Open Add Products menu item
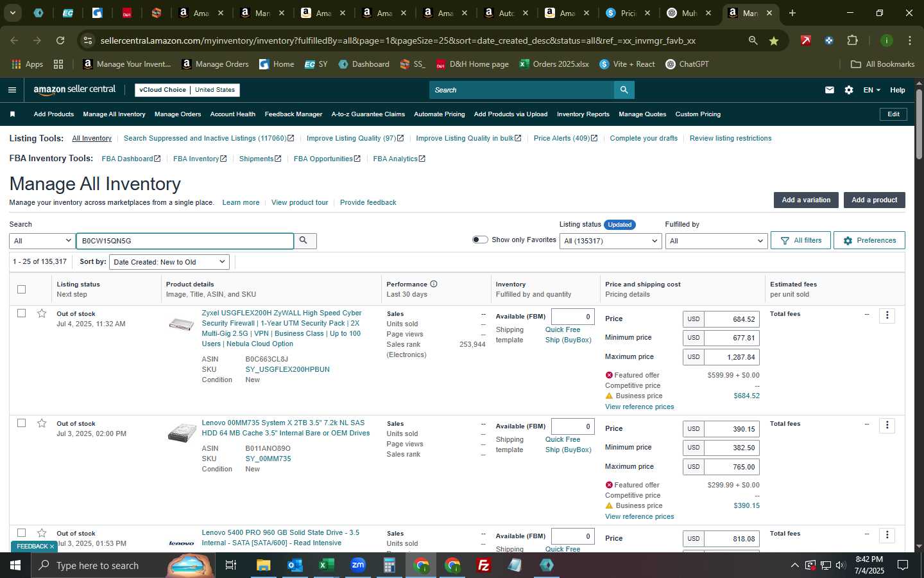The height and width of the screenshot is (578, 924). 53,114
